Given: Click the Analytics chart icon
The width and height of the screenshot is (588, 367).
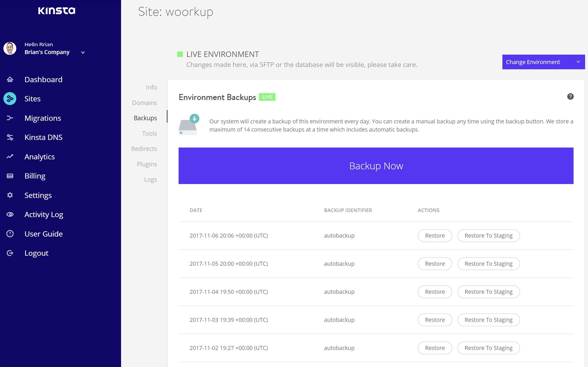Looking at the screenshot, I should 10,156.
